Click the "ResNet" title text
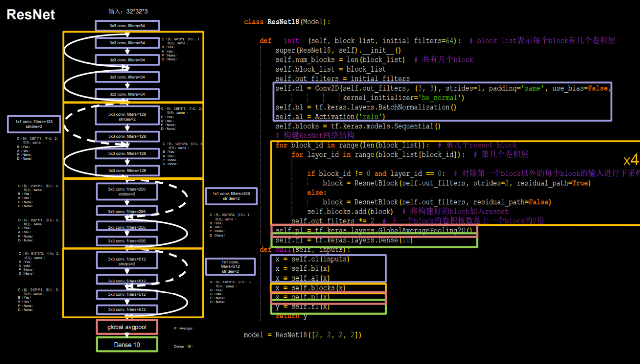Screen dimensions: 640x364 click(31, 15)
